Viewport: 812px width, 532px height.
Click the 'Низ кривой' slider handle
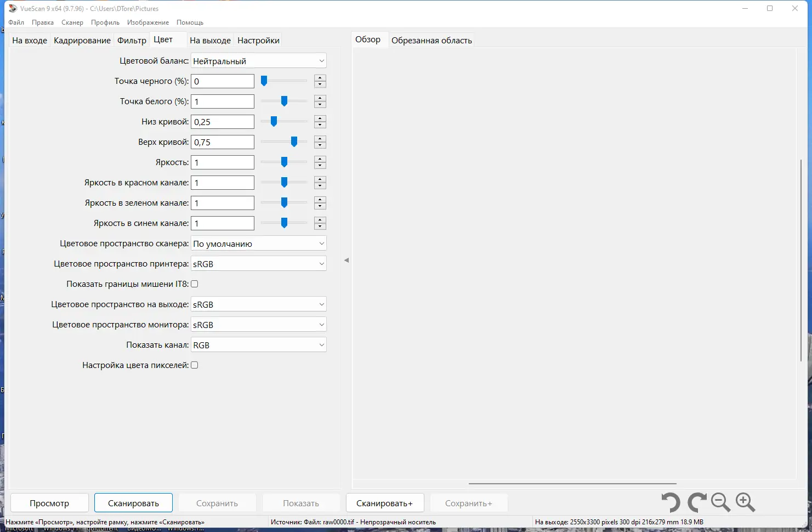tap(274, 122)
